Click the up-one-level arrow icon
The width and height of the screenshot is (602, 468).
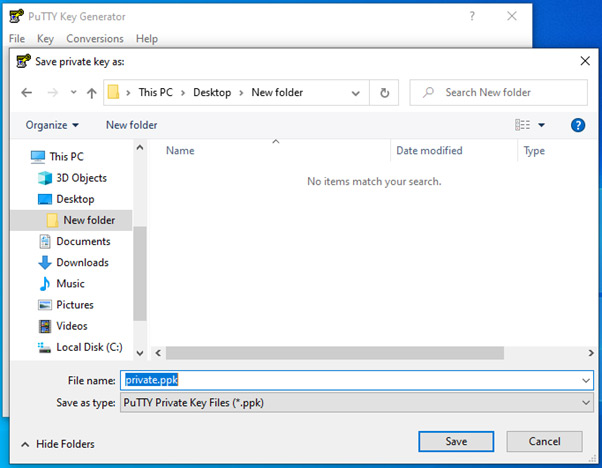(x=91, y=93)
